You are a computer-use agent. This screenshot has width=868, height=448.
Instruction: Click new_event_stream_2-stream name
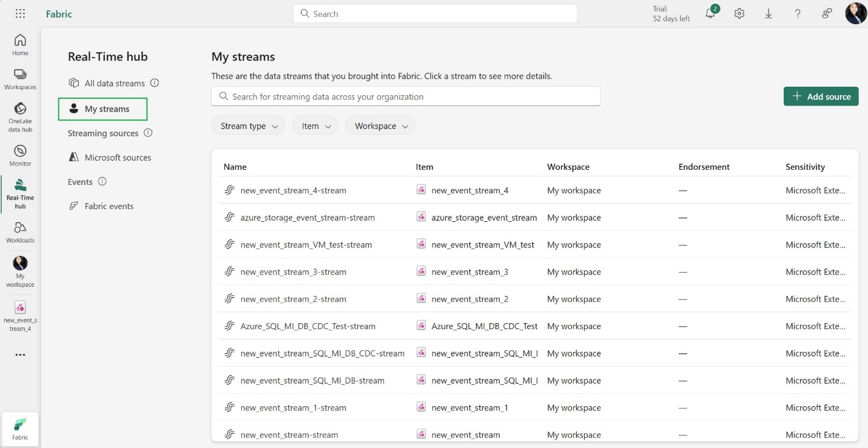pyautogui.click(x=293, y=299)
